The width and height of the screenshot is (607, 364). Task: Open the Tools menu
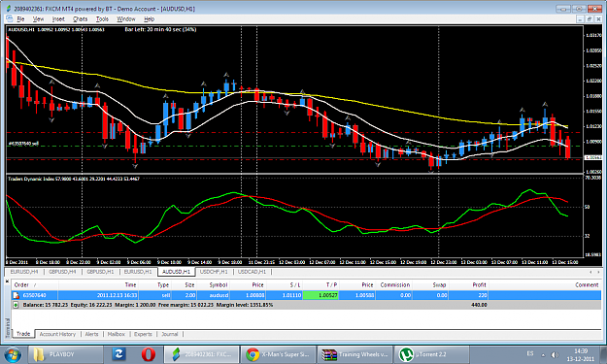pos(102,19)
